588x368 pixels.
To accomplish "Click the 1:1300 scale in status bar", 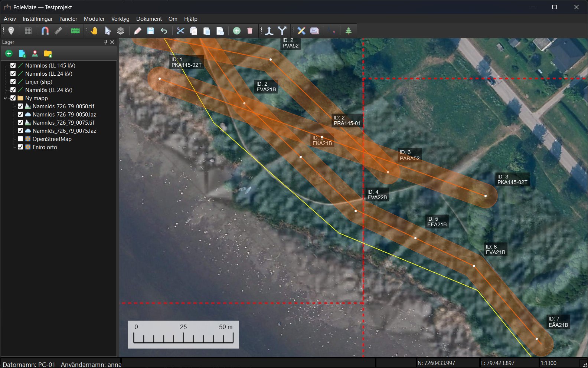I will 549,363.
